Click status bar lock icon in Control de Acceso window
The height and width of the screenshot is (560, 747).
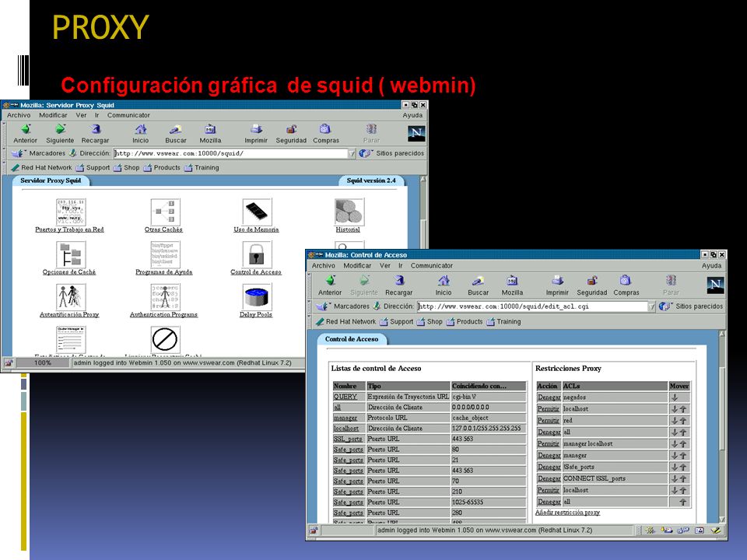coord(313,530)
